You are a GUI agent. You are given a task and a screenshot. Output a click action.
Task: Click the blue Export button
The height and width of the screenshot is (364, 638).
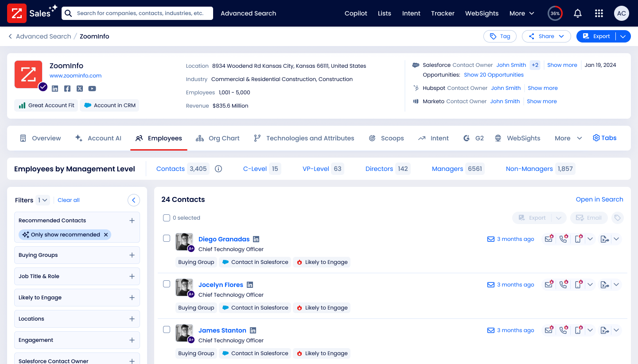596,36
